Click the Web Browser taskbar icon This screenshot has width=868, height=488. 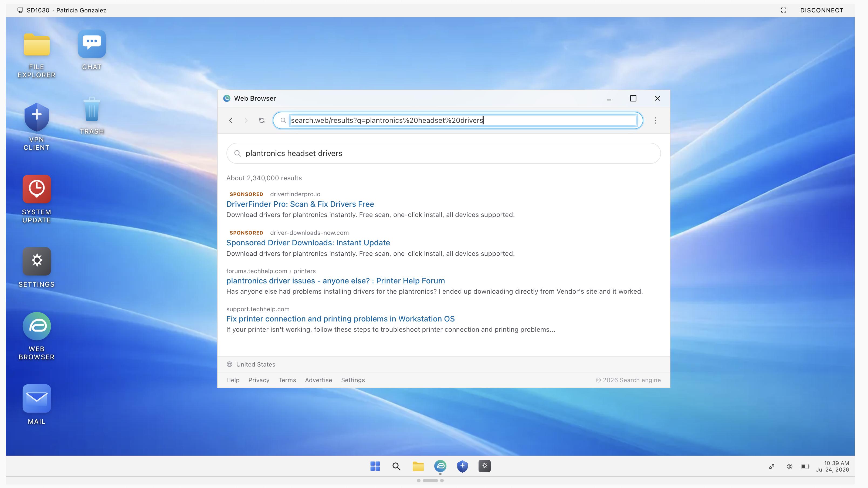pyautogui.click(x=440, y=466)
